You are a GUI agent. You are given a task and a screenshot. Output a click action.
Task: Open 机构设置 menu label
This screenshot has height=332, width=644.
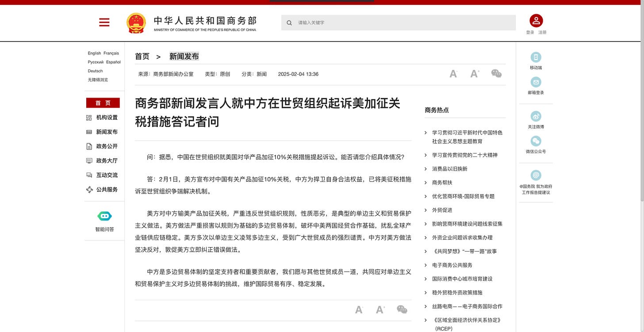pyautogui.click(x=107, y=118)
